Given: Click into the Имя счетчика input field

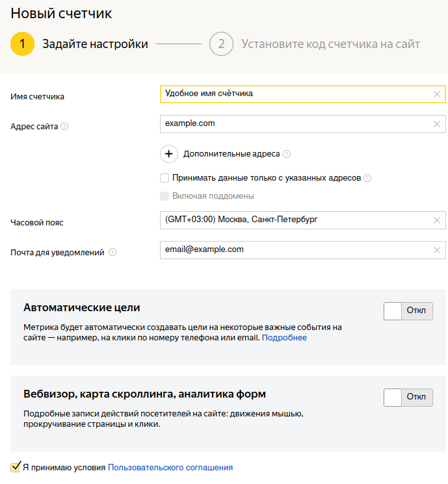Looking at the screenshot, I should pos(293,94).
